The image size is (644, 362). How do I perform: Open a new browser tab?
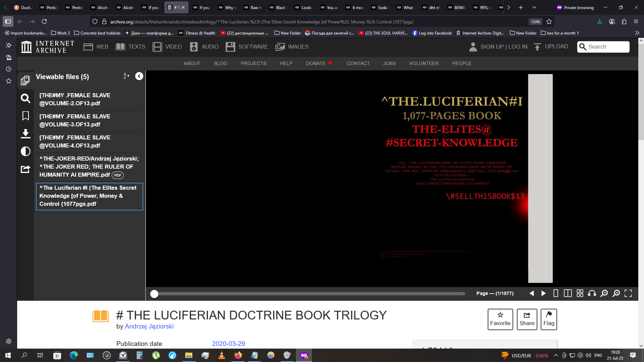521,7
